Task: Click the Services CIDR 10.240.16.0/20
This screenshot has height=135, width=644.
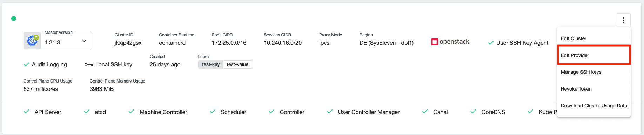Action: [283, 43]
